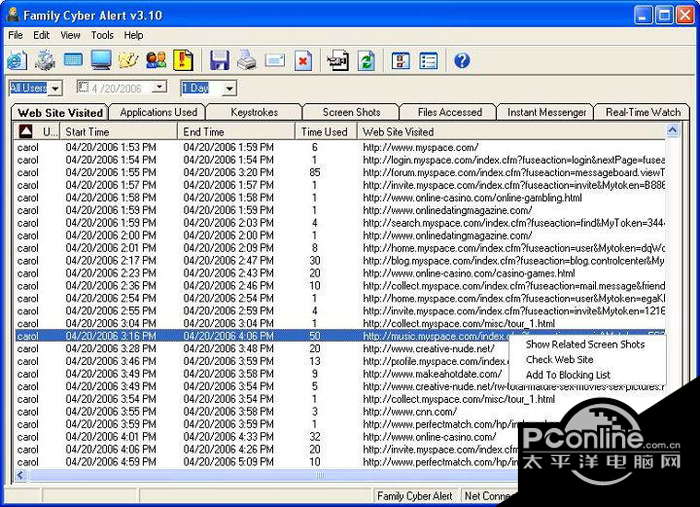Sort by the Web Site Visited column header
Image resolution: width=700 pixels, height=507 pixels.
pyautogui.click(x=511, y=132)
